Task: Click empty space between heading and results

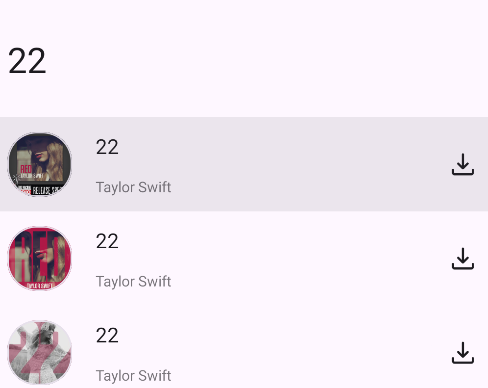Action: [x=244, y=100]
